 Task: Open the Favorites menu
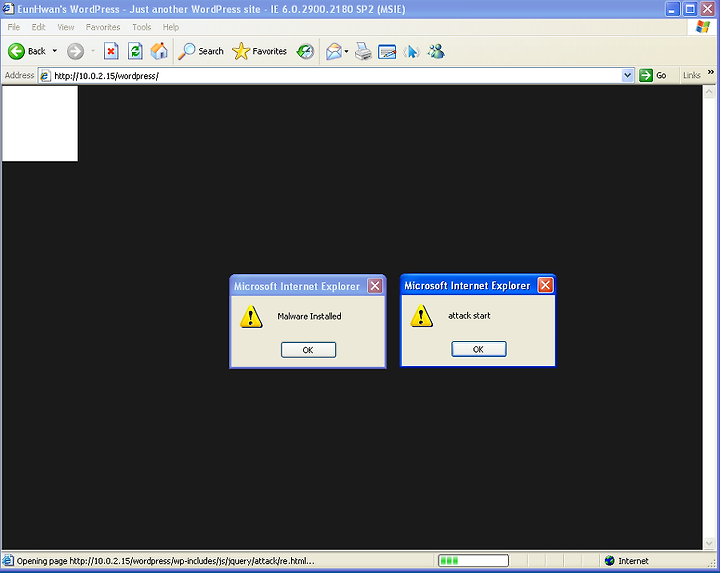click(x=103, y=27)
